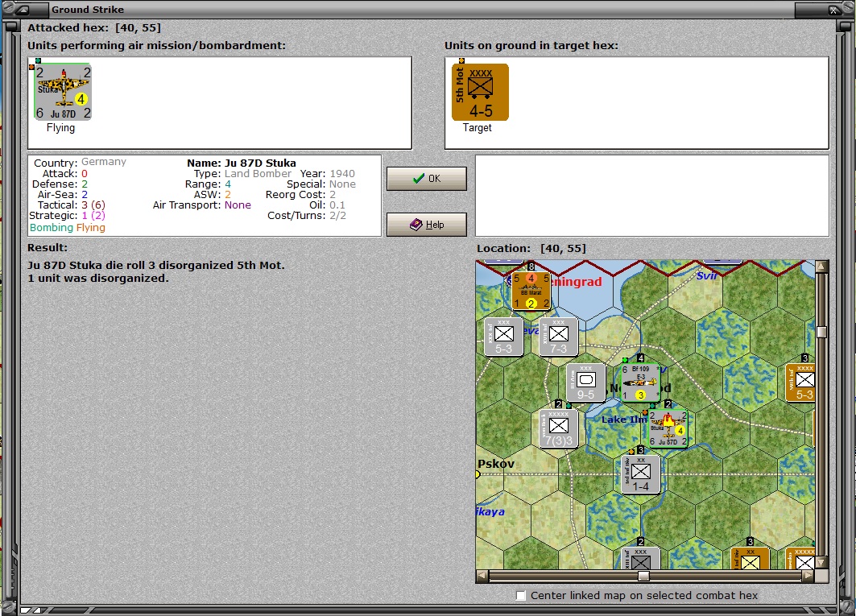Click the empty info panel right of OK

pos(652,196)
